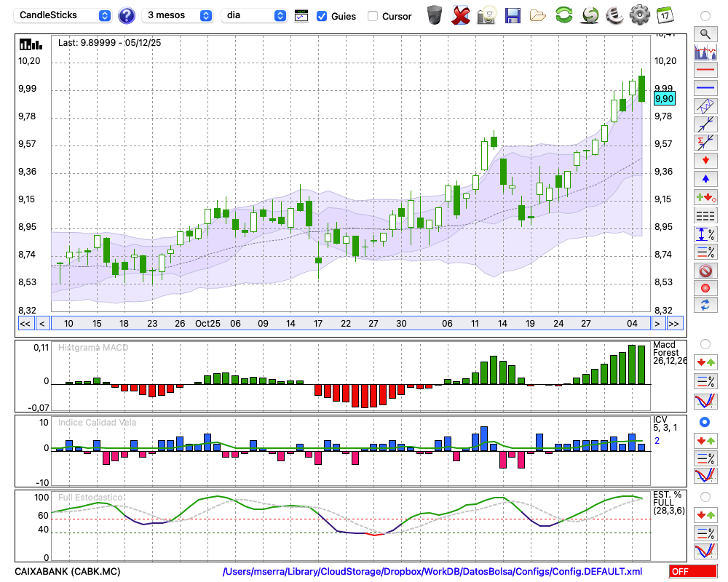Select the radio button beside ICV panel
The height and width of the screenshot is (582, 728).
click(x=705, y=422)
